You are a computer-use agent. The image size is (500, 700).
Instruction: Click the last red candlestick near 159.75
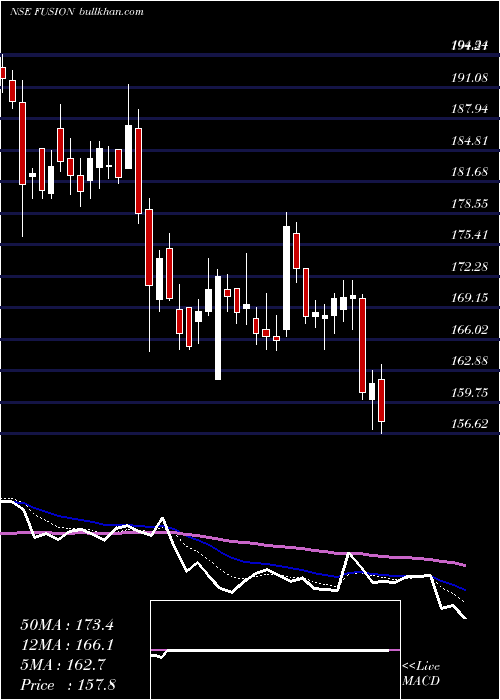pyautogui.click(x=381, y=400)
